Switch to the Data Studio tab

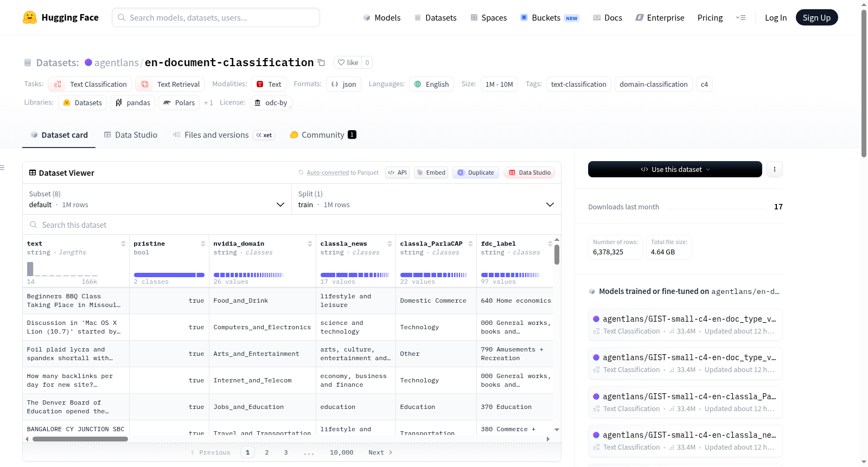coord(131,135)
